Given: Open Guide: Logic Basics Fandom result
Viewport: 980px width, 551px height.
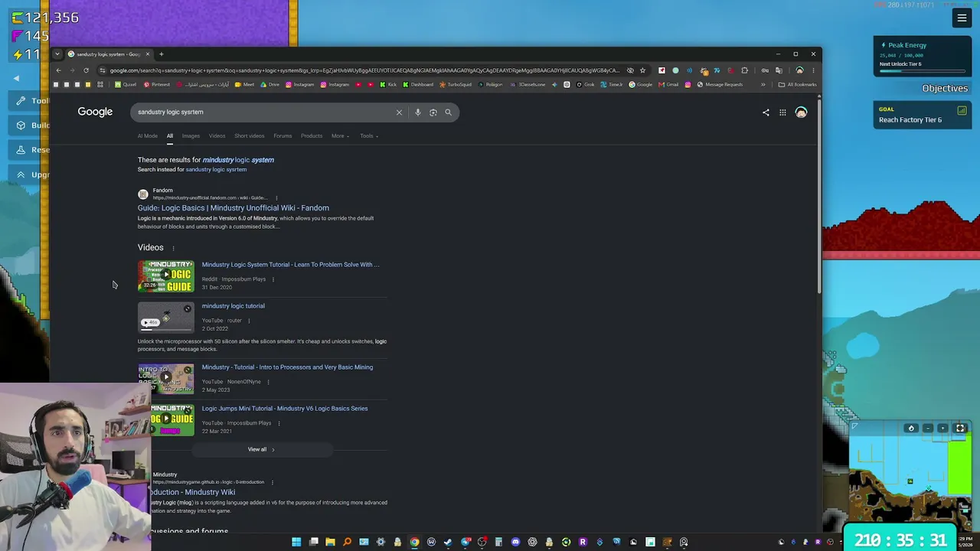Looking at the screenshot, I should click(234, 208).
